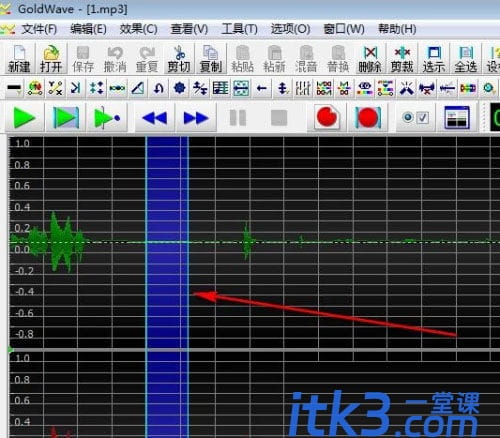Open the 文件(F) menu

pos(39,29)
